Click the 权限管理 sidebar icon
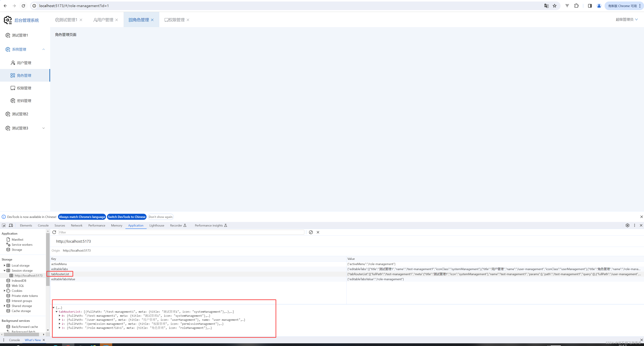 (12, 88)
